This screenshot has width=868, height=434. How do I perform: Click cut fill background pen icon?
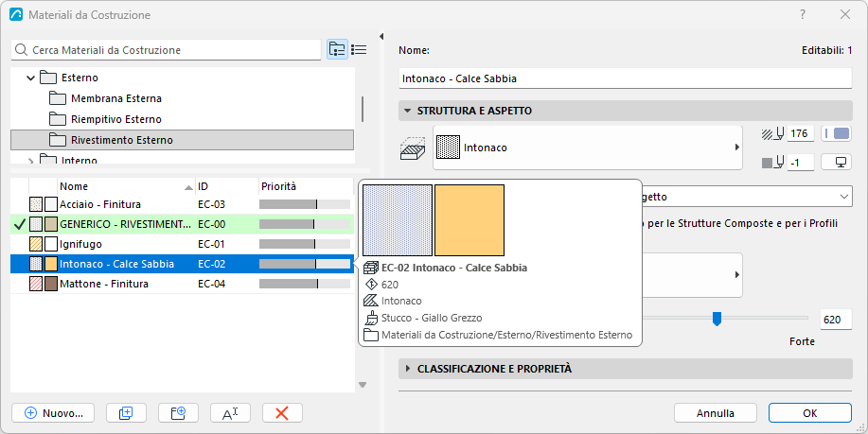[x=773, y=163]
